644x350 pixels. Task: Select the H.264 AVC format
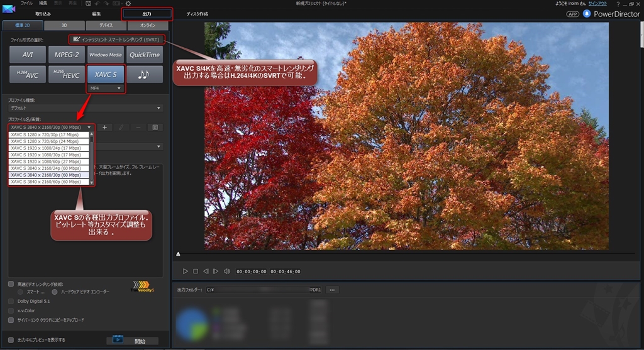[28, 75]
